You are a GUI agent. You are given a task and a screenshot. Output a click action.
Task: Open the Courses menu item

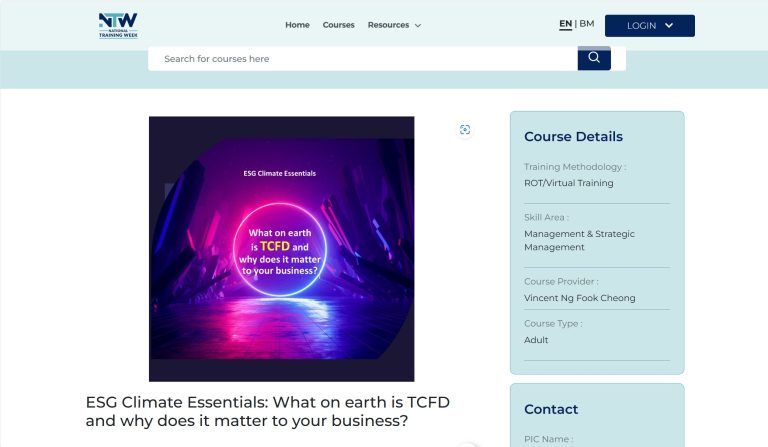[x=338, y=25]
